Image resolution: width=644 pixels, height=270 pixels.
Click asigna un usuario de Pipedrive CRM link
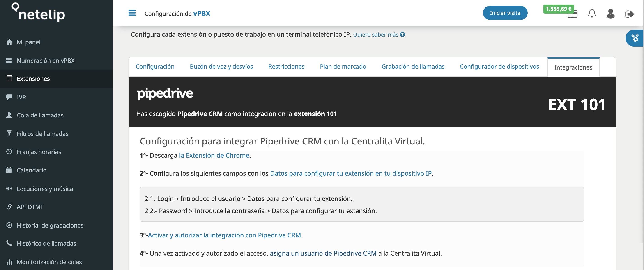tap(323, 253)
